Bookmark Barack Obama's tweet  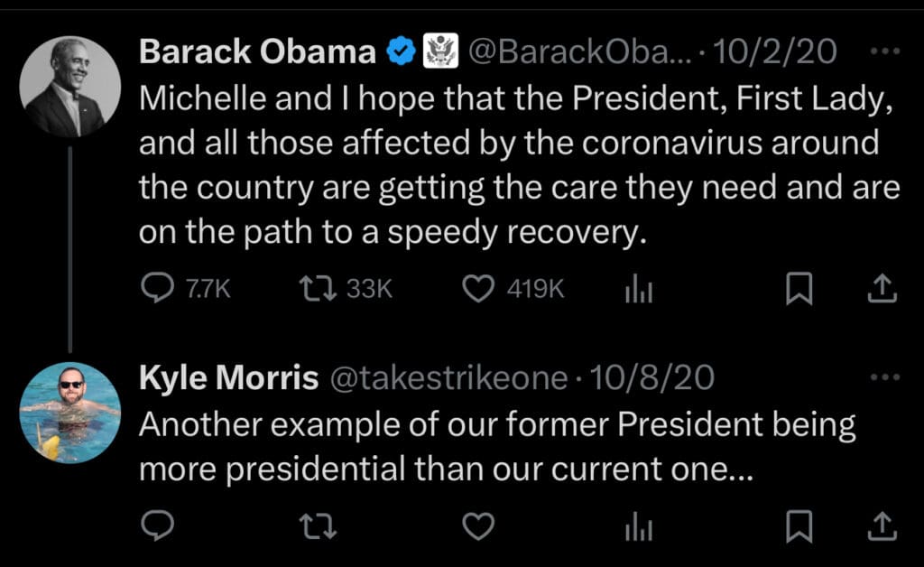799,289
